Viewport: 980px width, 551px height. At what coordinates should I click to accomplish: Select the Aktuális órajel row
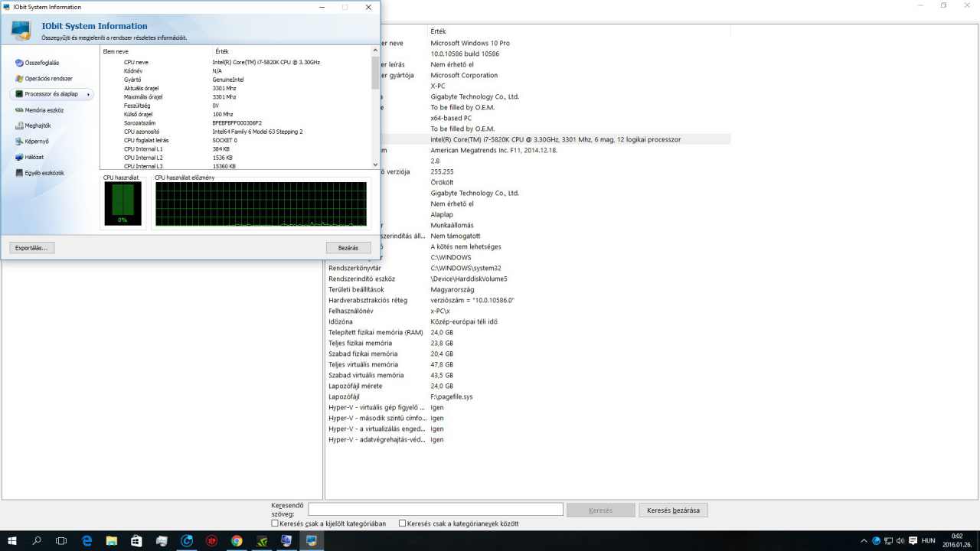(235, 88)
